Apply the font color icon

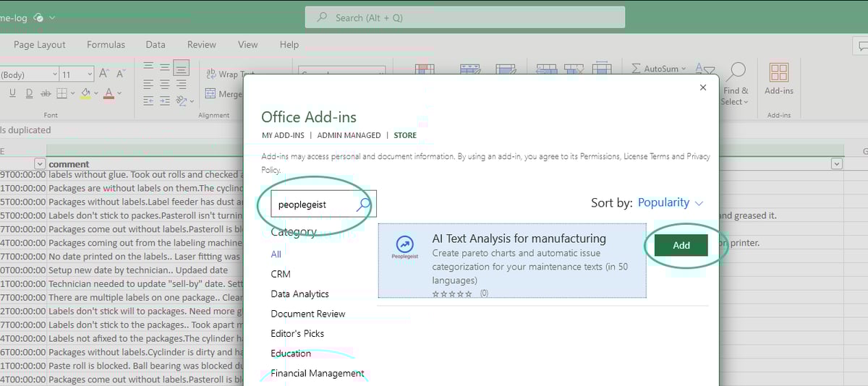(109, 93)
